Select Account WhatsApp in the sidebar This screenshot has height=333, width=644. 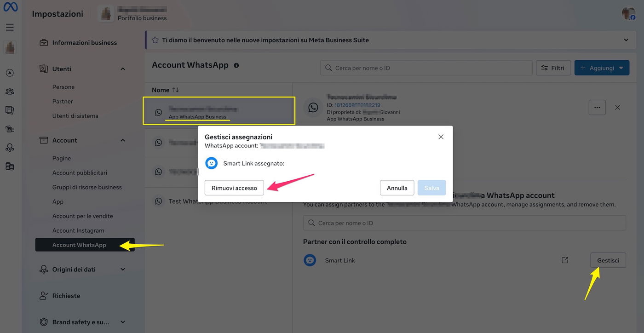tap(85, 245)
